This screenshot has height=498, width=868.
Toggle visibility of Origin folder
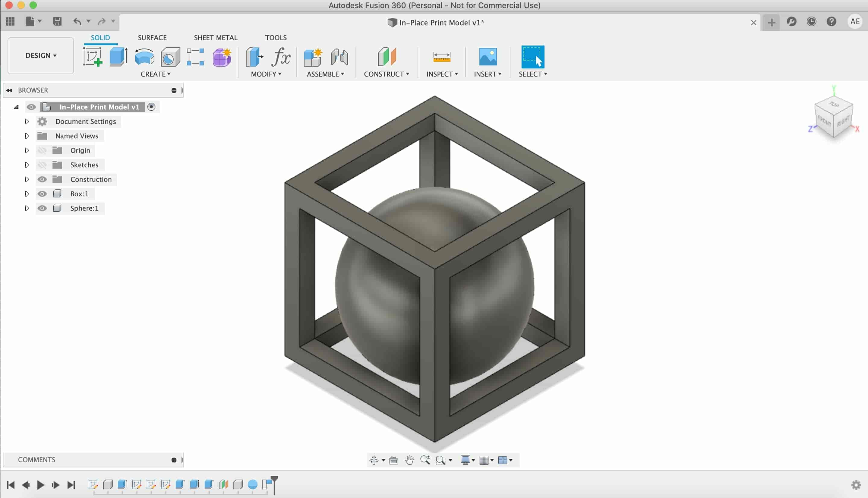coord(42,150)
